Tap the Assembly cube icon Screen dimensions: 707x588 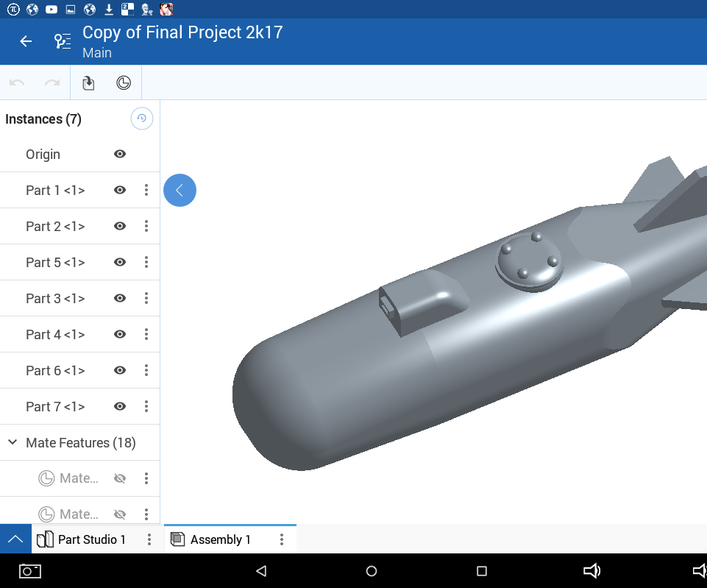click(x=177, y=539)
